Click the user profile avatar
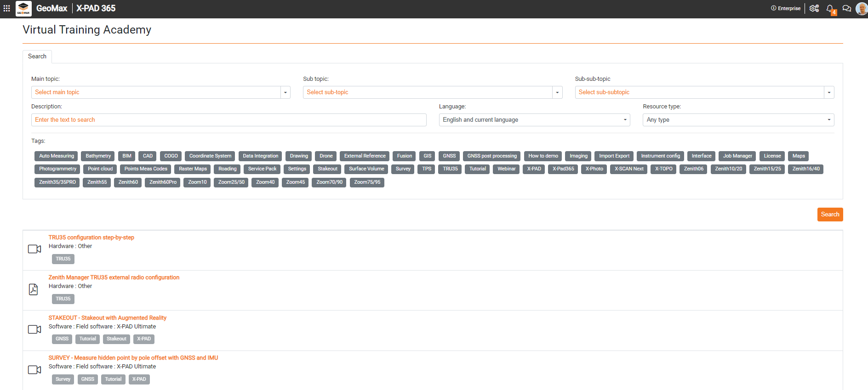 (861, 8)
